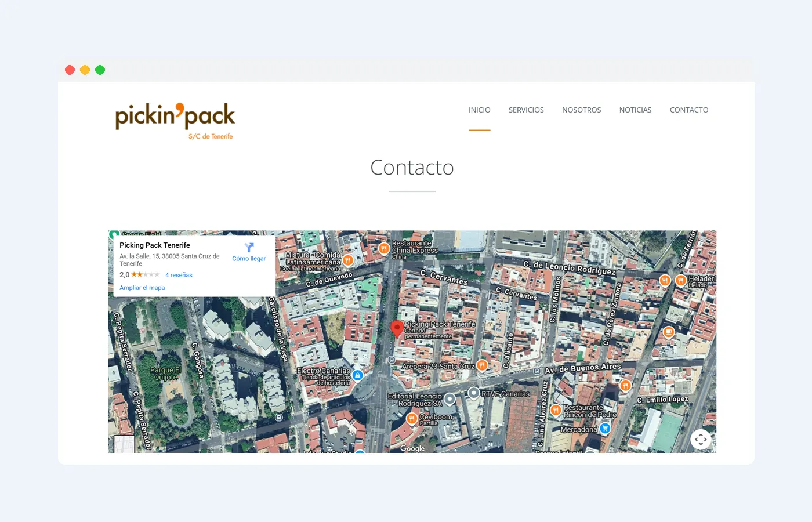Open the CONTACTO page
Image resolution: width=812 pixels, height=522 pixels.
(689, 110)
